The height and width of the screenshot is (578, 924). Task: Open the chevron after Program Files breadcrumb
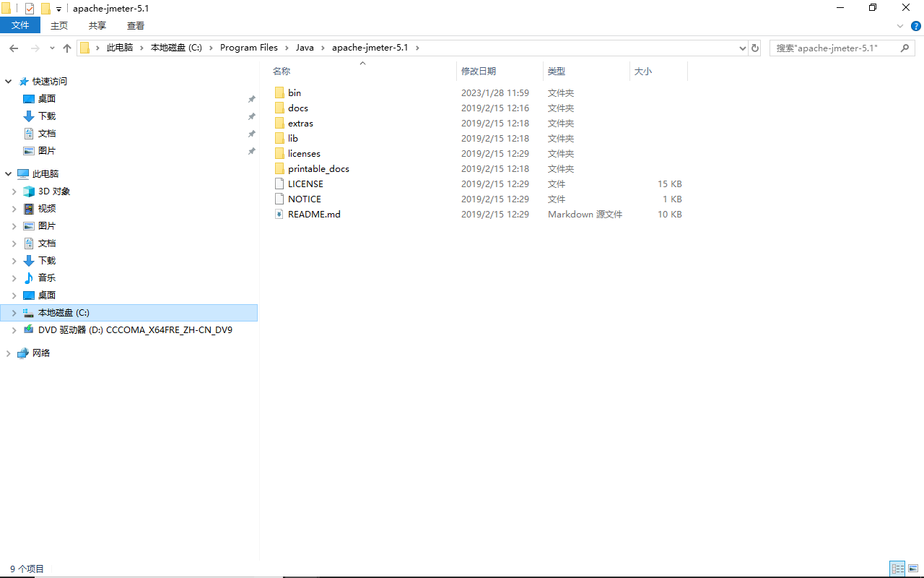click(x=287, y=48)
